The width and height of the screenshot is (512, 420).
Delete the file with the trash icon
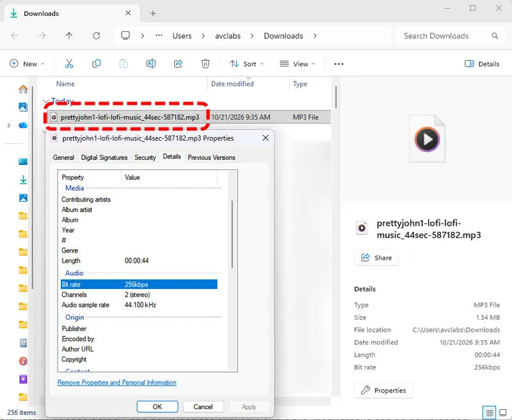[x=205, y=64]
